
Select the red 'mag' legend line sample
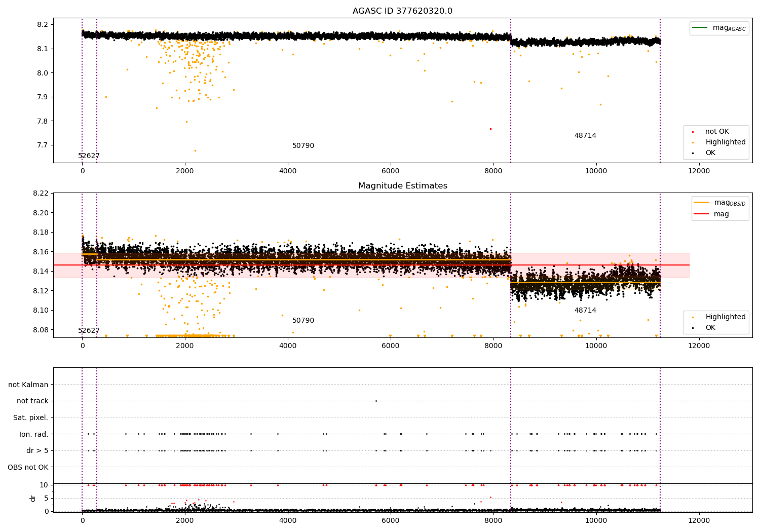click(702, 214)
